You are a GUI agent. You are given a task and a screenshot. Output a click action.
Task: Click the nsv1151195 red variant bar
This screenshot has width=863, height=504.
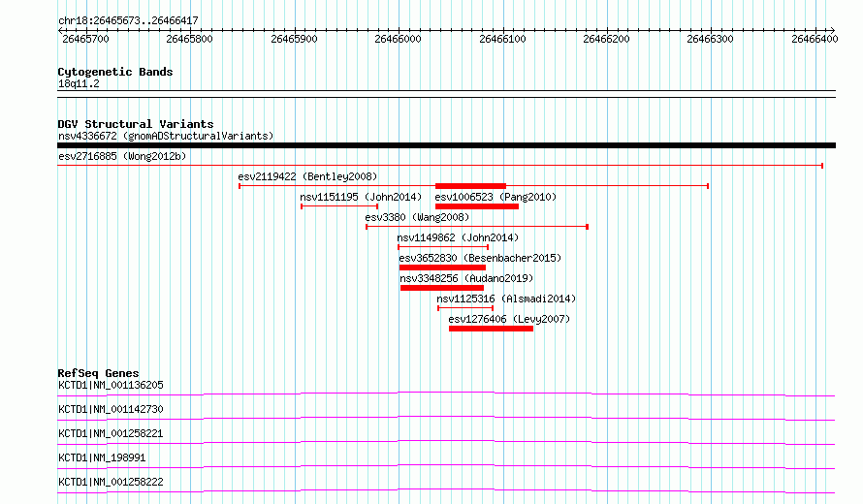click(x=339, y=206)
